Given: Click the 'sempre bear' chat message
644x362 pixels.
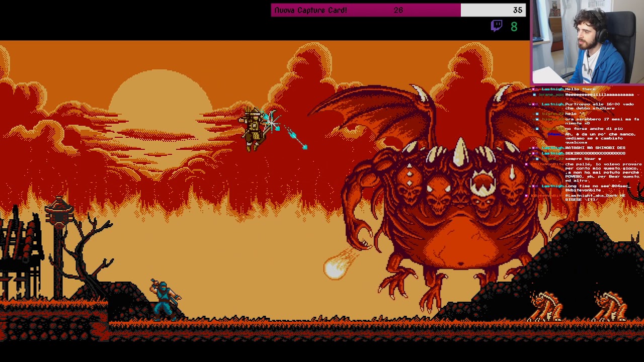Looking at the screenshot, I should 583,159.
